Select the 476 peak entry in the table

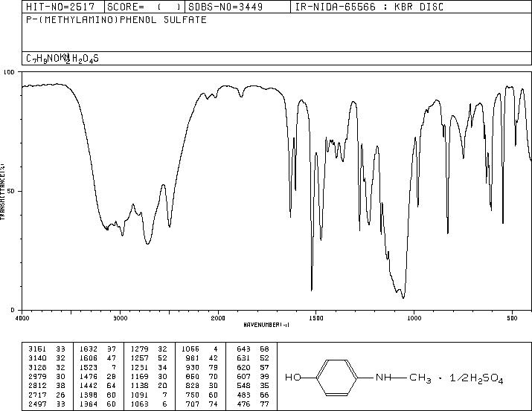pos(253,404)
